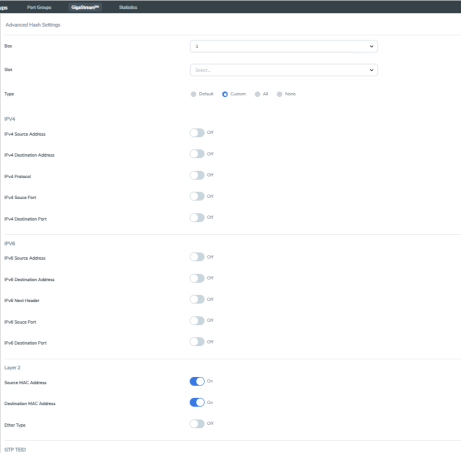Enable IPv4 Source Address toggle
461x453 pixels.
tap(197, 133)
